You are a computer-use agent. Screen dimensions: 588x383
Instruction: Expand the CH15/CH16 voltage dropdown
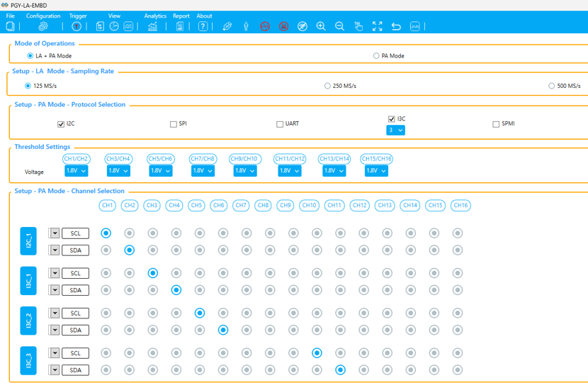click(376, 171)
